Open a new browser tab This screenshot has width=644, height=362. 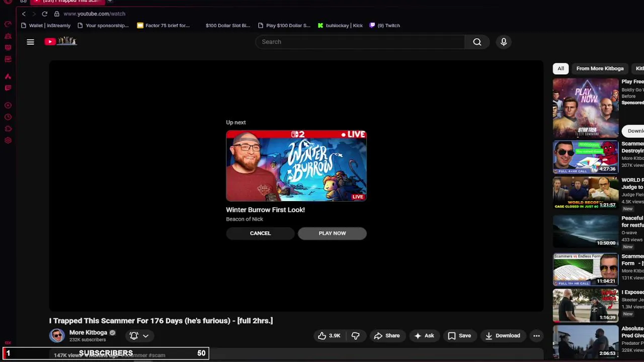pos(110,2)
